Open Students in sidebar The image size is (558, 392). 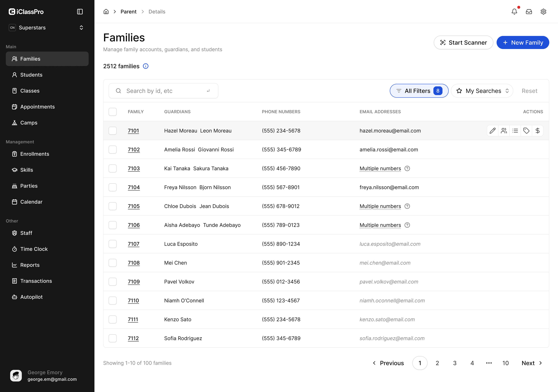[47, 75]
